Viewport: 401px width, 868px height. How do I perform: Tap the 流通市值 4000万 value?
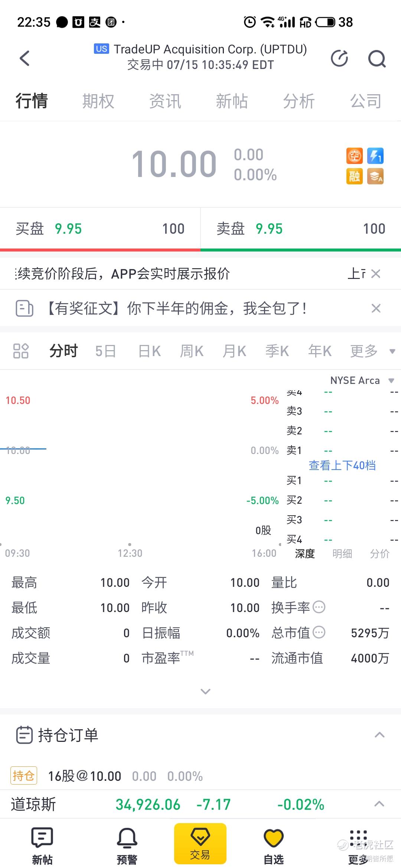370,658
